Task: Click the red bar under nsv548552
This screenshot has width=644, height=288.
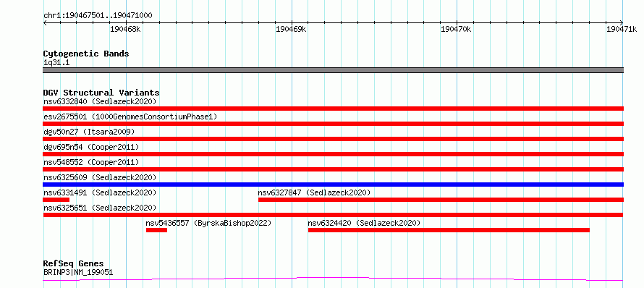Action: tap(333, 169)
